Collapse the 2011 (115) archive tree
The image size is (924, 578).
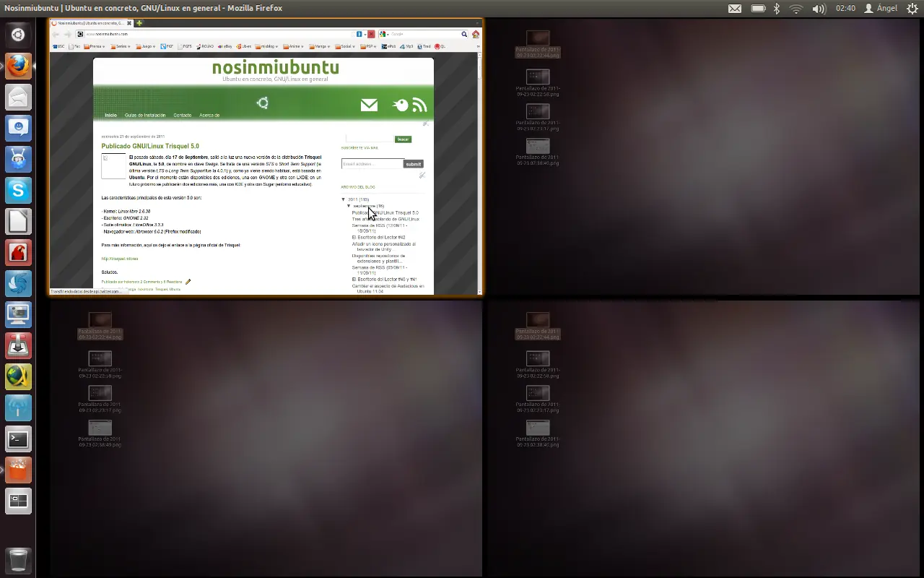(x=343, y=199)
